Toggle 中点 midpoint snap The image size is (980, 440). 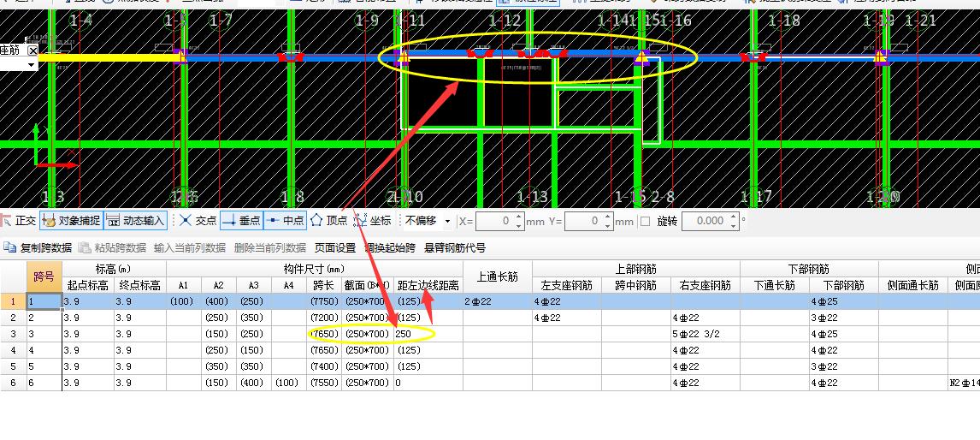click(285, 220)
